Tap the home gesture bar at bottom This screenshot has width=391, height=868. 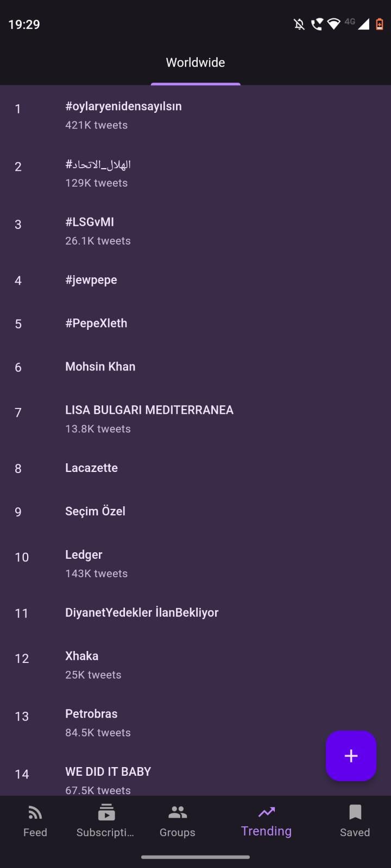[x=195, y=857]
